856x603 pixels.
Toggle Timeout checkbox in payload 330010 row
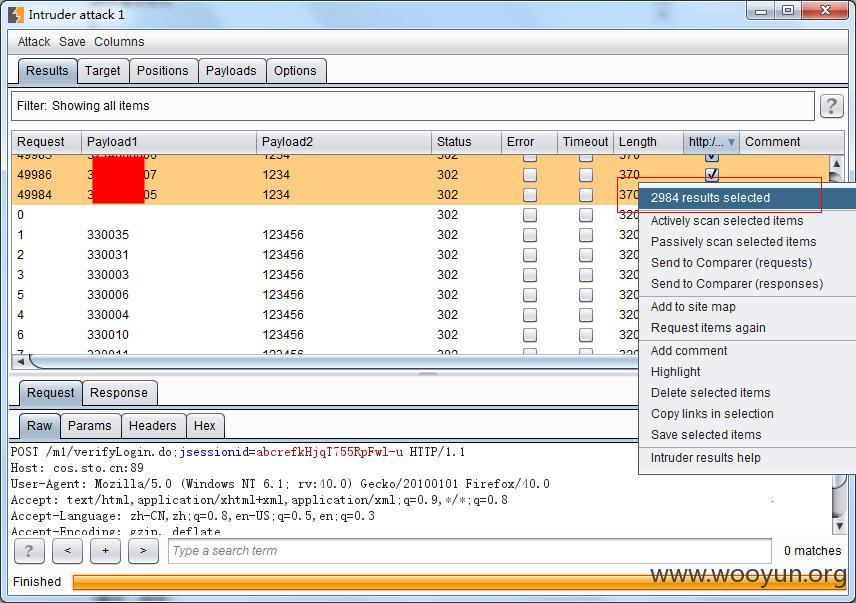pyautogui.click(x=586, y=335)
